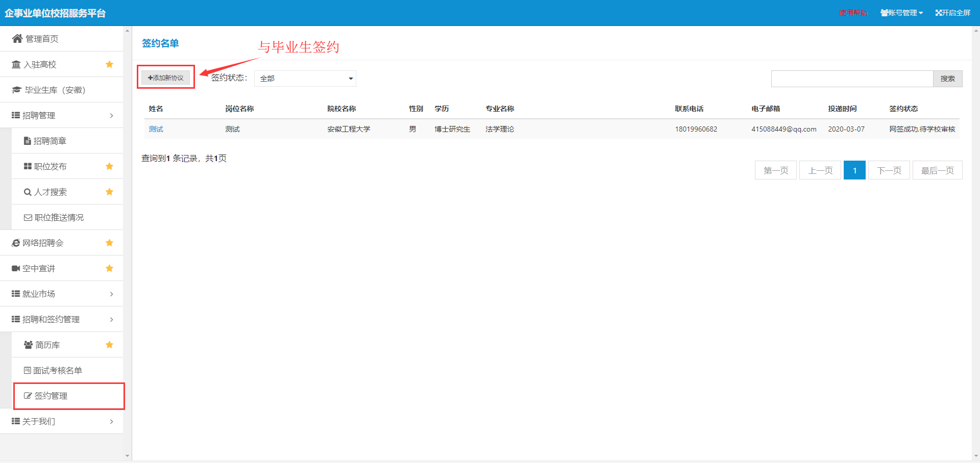Click the star beside 网络招聘会
The width and height of the screenshot is (980, 463).
109,243
